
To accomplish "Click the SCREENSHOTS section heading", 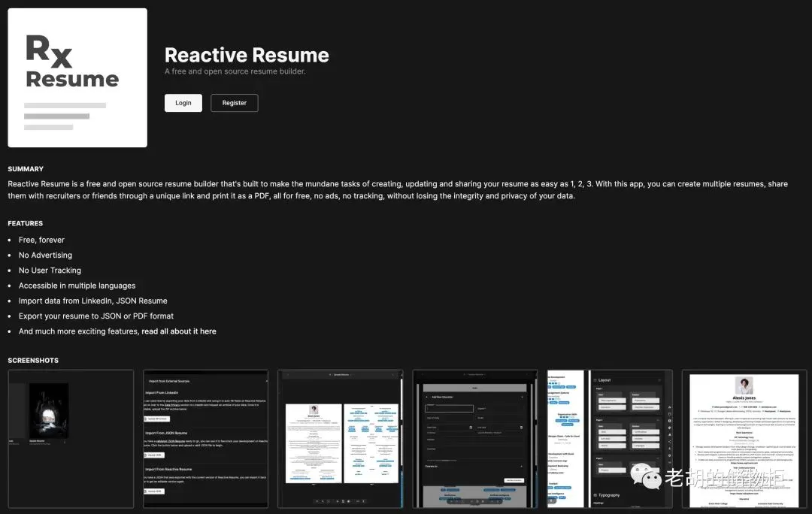I will [x=33, y=360].
